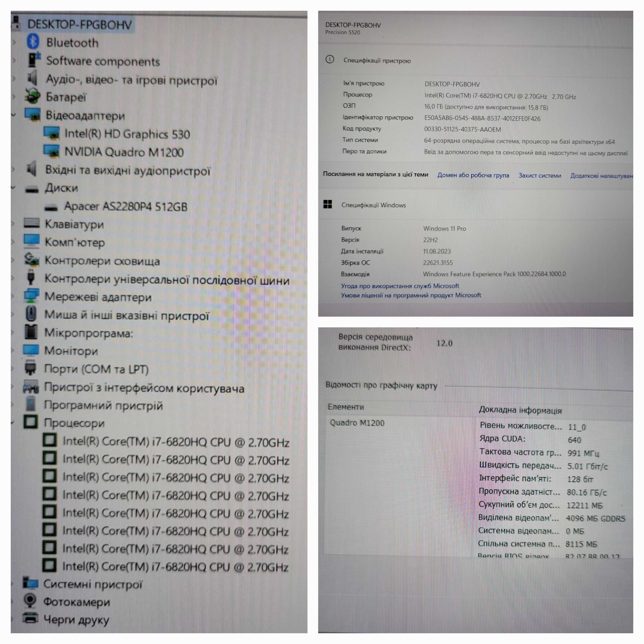Collapse the Відеоадаптери node

pyautogui.click(x=14, y=115)
